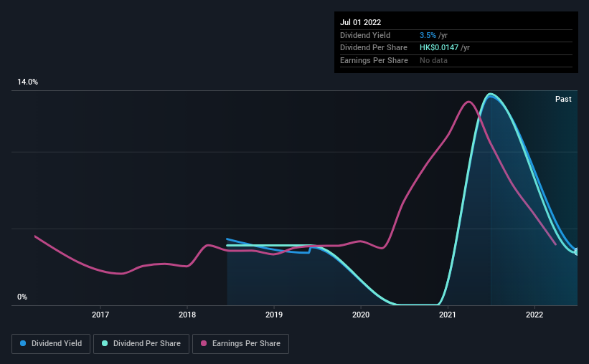The width and height of the screenshot is (589, 364).
Task: Select the 2017 x-axis label
Action: click(x=100, y=315)
